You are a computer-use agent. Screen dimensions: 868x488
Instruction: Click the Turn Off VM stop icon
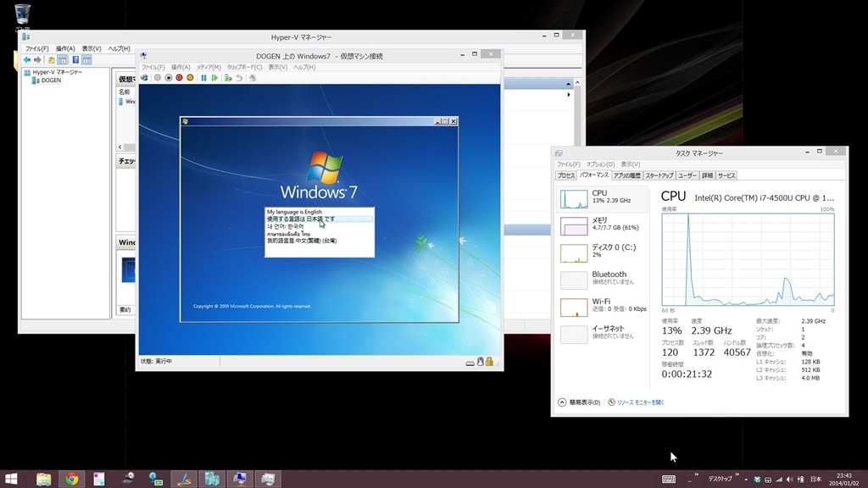coord(169,78)
